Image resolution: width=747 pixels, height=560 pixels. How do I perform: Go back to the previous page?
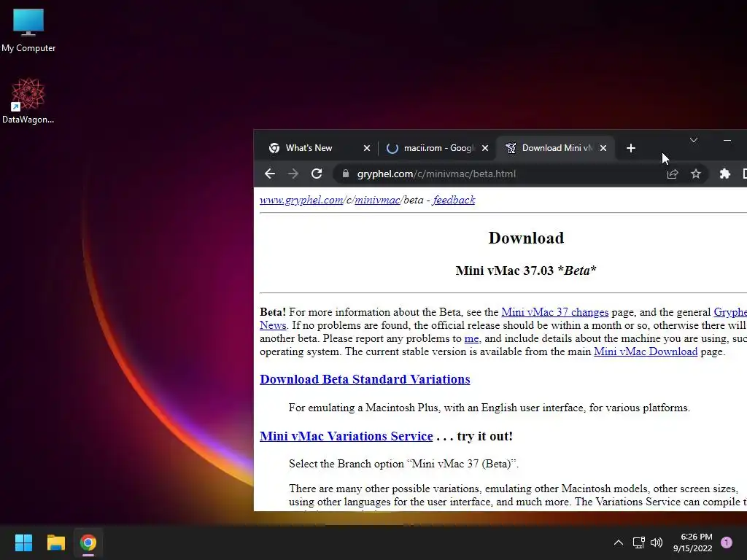pyautogui.click(x=270, y=174)
